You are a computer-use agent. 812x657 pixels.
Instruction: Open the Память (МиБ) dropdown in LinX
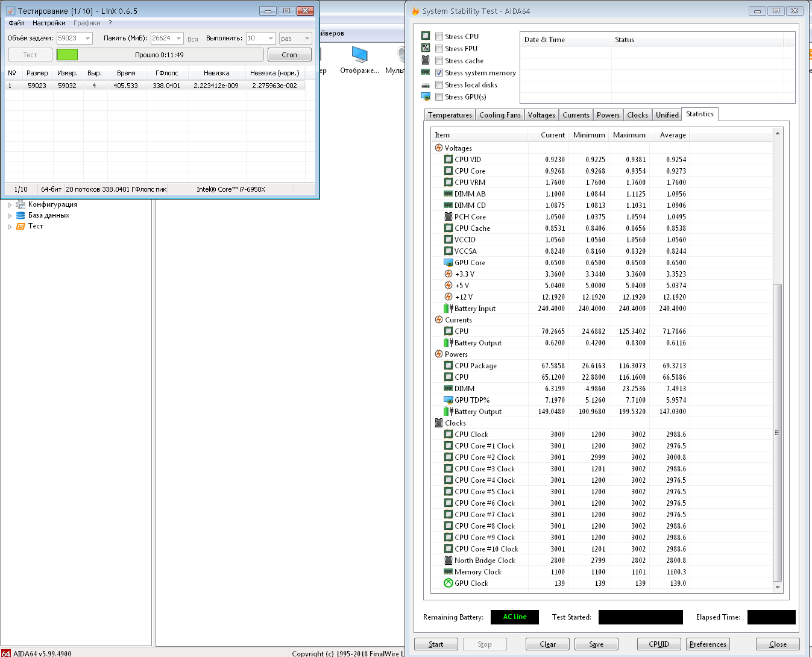point(178,39)
